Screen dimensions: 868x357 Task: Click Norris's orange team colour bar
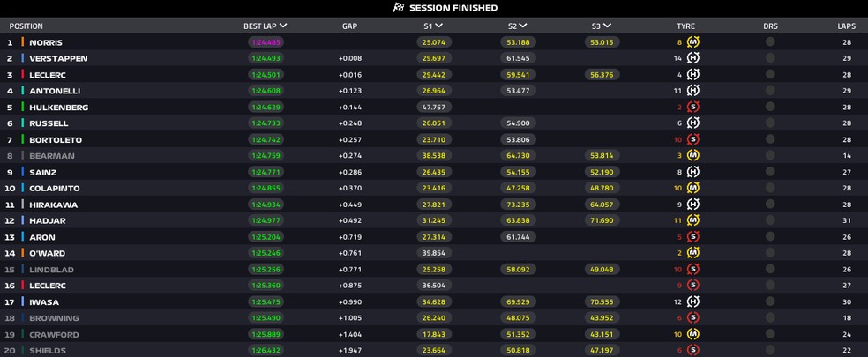pyautogui.click(x=23, y=42)
